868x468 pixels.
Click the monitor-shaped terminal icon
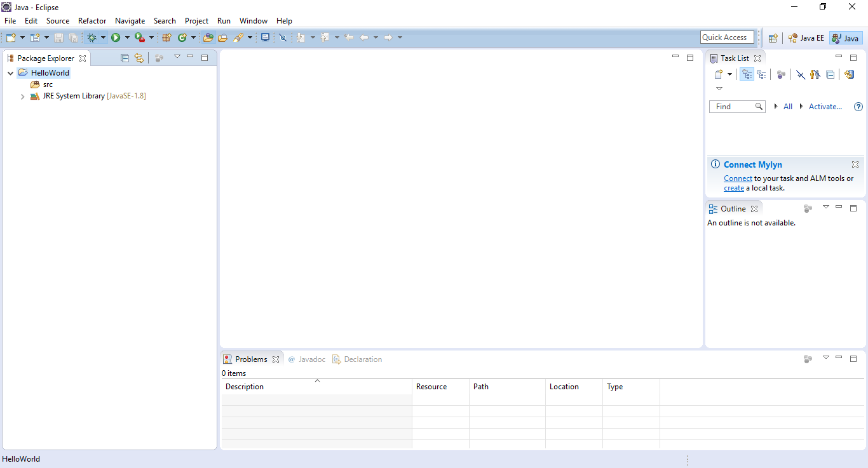click(265, 37)
